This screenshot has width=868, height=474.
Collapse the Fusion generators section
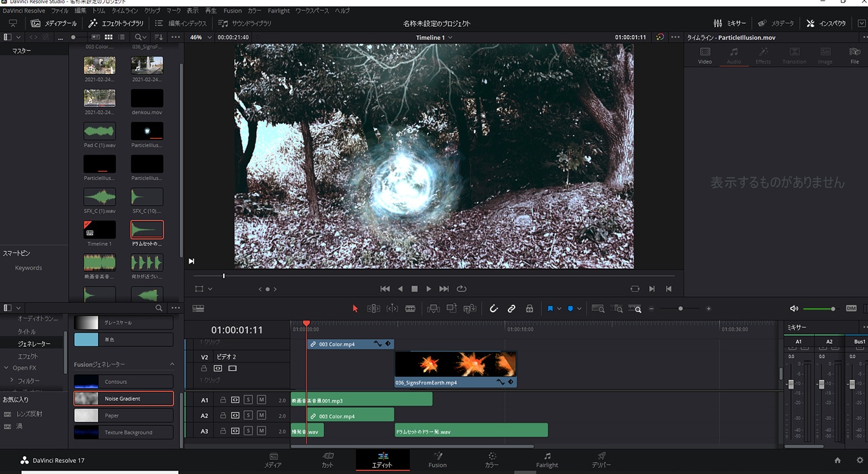(172, 364)
